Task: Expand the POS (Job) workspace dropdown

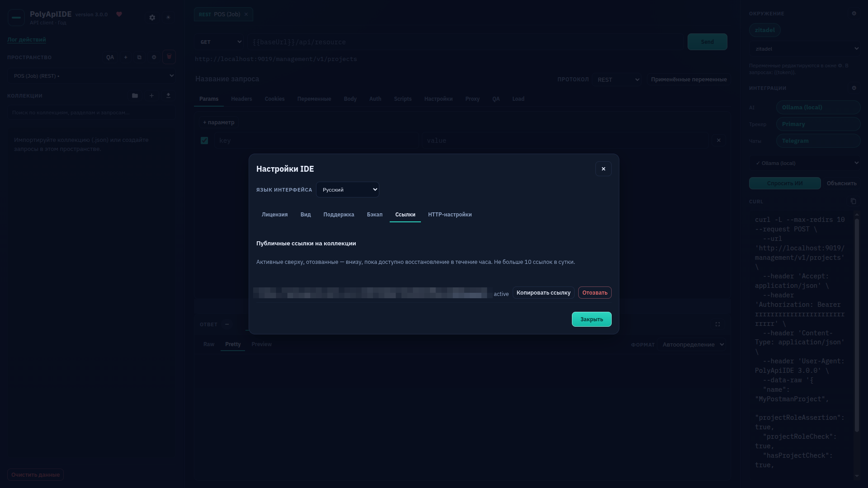Action: point(91,76)
